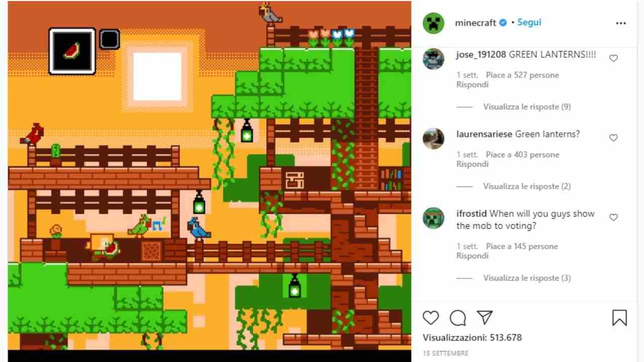Like the post with the heart icon
Viewport: 644px width, 362px height.
click(x=431, y=318)
